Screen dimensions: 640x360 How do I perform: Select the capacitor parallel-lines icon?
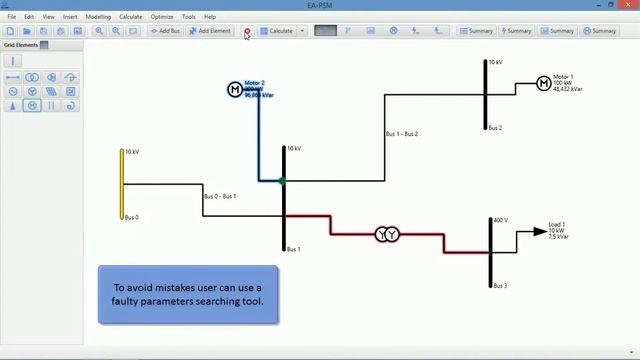click(51, 106)
